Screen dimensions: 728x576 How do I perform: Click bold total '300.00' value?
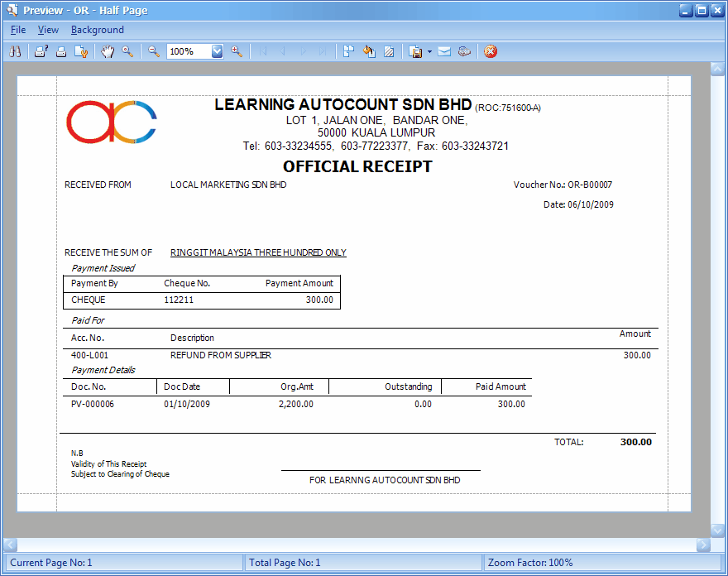click(x=636, y=442)
